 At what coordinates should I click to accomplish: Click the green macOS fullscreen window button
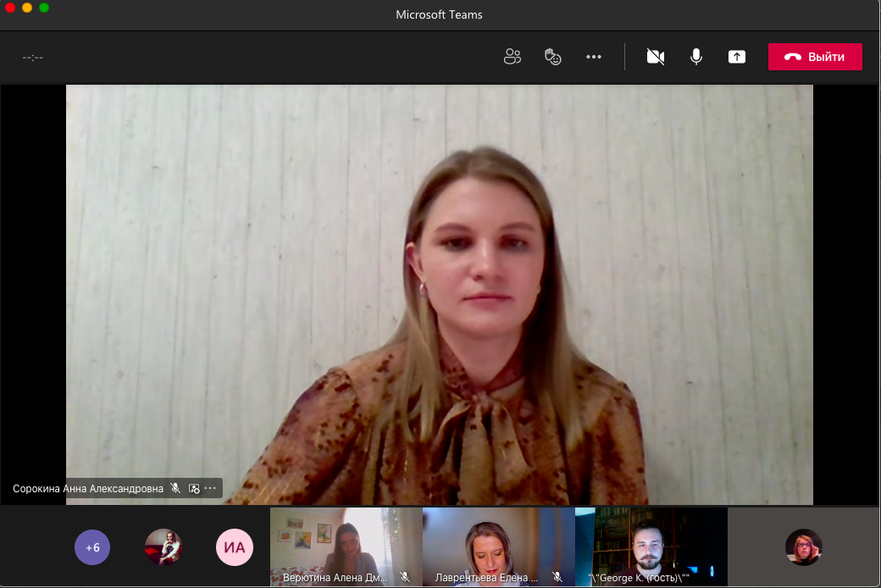click(x=44, y=8)
